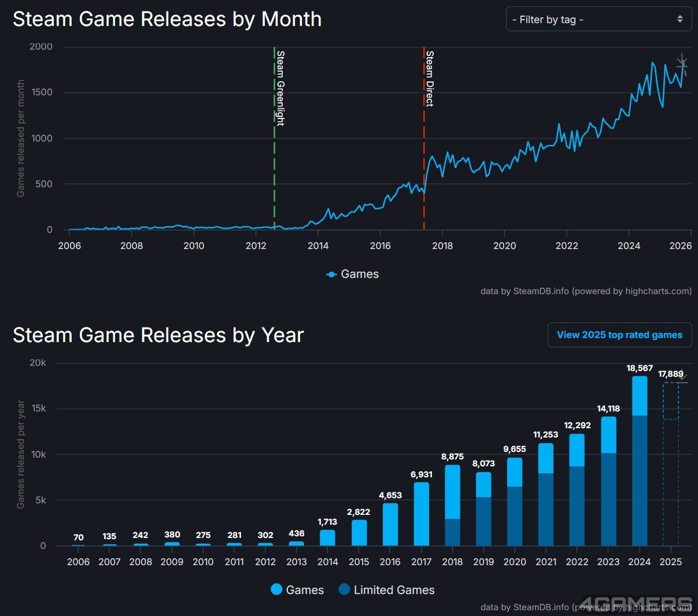This screenshot has width=698, height=616.
Task: Click the Steam Greenlight dashed marker line
Action: click(274, 173)
